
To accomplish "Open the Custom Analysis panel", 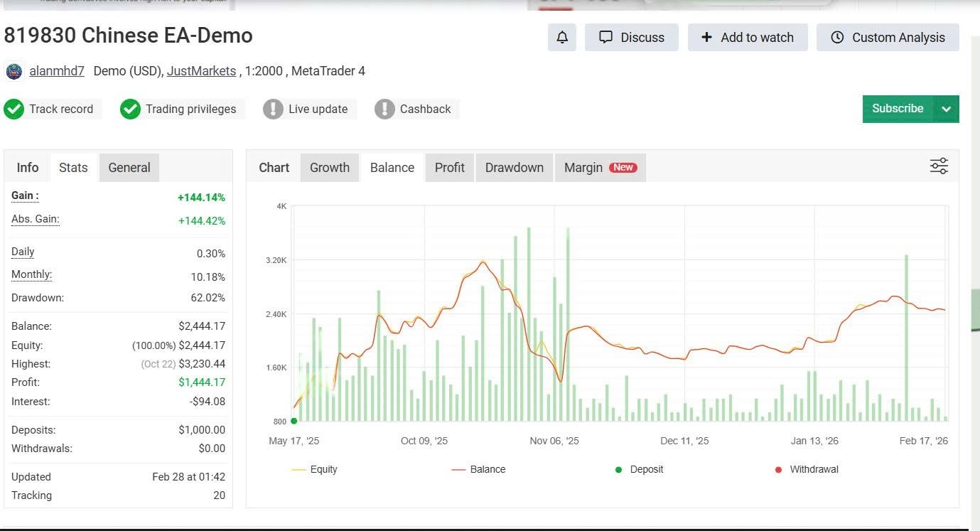I will (888, 38).
